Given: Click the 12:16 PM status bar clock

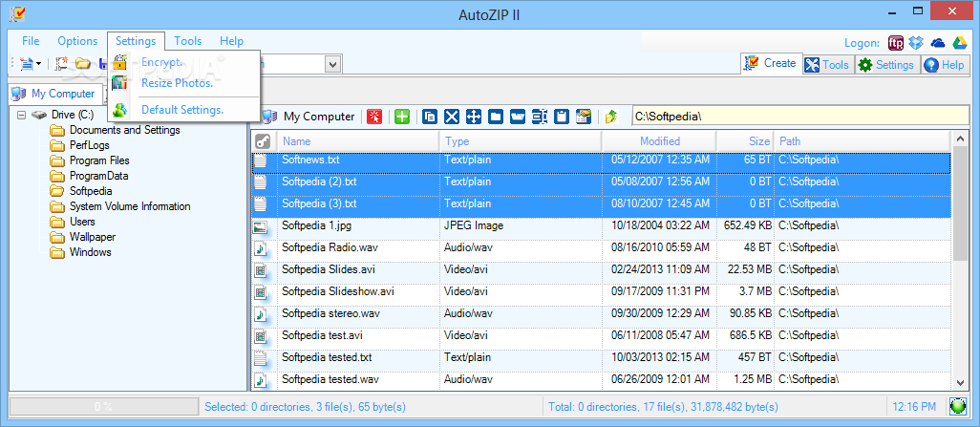Looking at the screenshot, I should click(x=914, y=407).
